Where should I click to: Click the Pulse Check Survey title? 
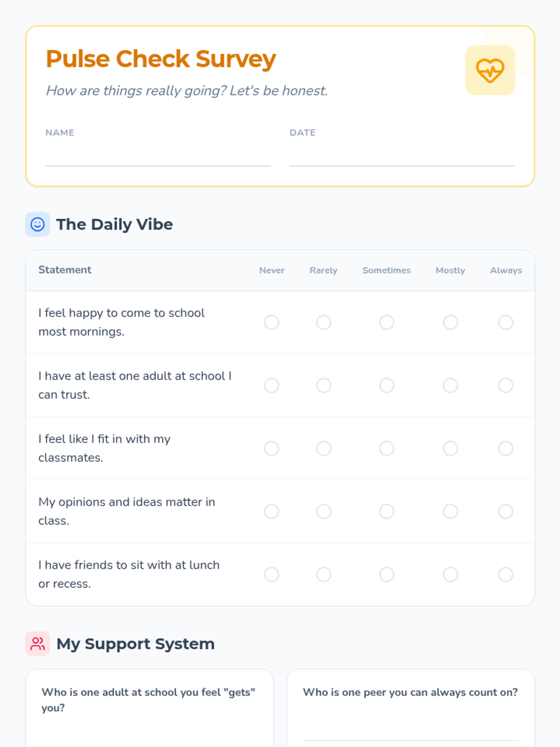click(x=161, y=59)
